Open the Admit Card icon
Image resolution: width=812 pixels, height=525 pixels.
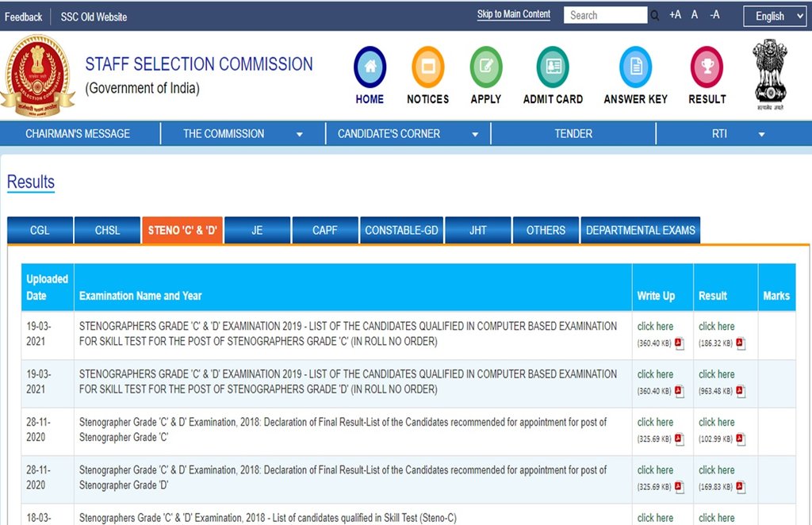[x=553, y=67]
